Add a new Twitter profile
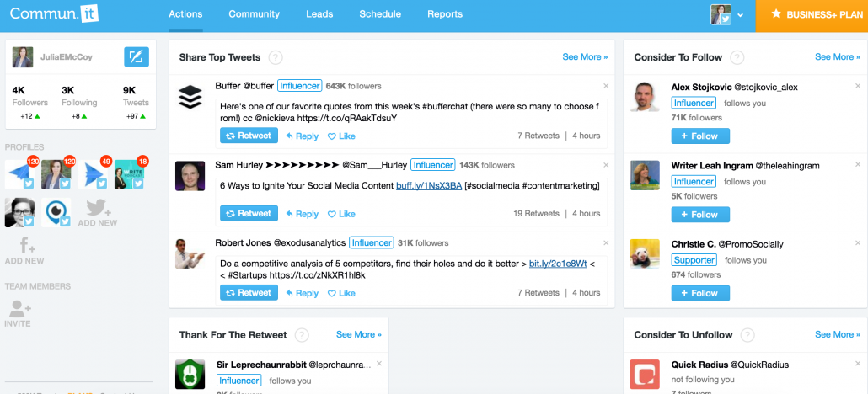This screenshot has width=868, height=394. coord(98,213)
